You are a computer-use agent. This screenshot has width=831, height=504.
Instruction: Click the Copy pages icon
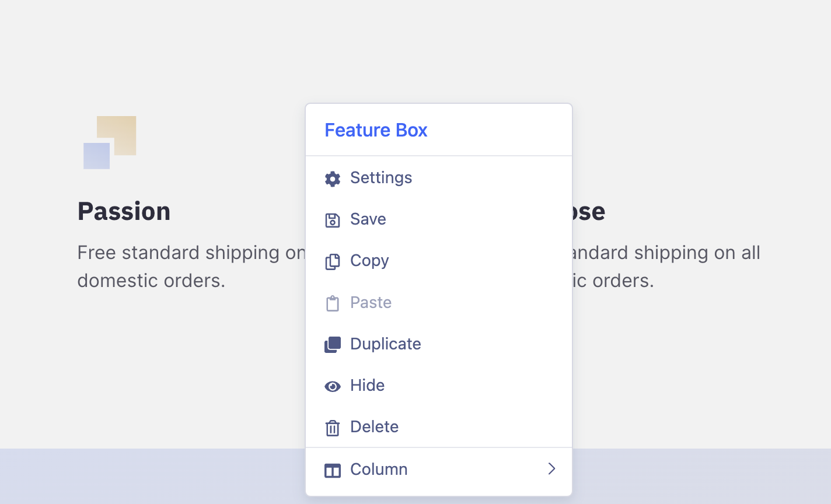333,261
